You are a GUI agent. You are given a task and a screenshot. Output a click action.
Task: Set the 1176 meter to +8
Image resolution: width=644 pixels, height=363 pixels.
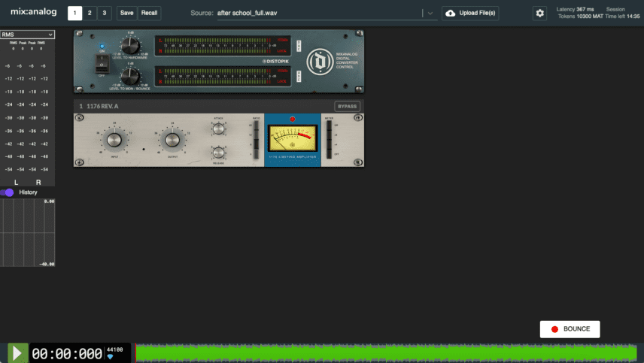pyautogui.click(x=329, y=135)
